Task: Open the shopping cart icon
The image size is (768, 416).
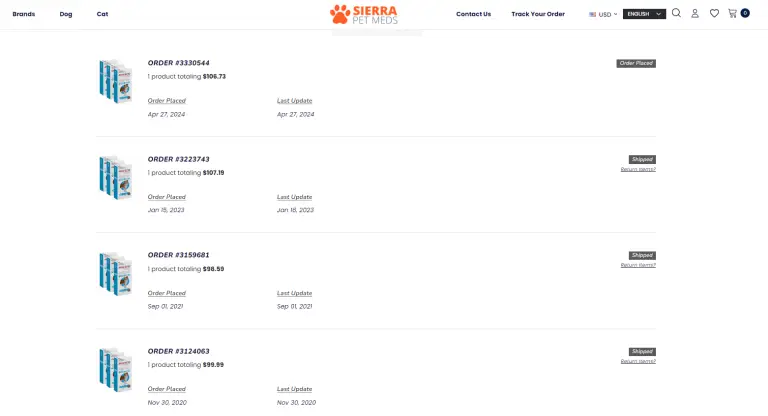Action: click(x=734, y=14)
